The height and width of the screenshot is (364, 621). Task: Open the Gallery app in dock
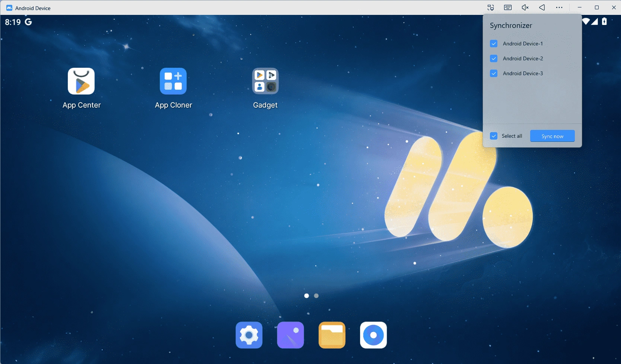point(290,335)
